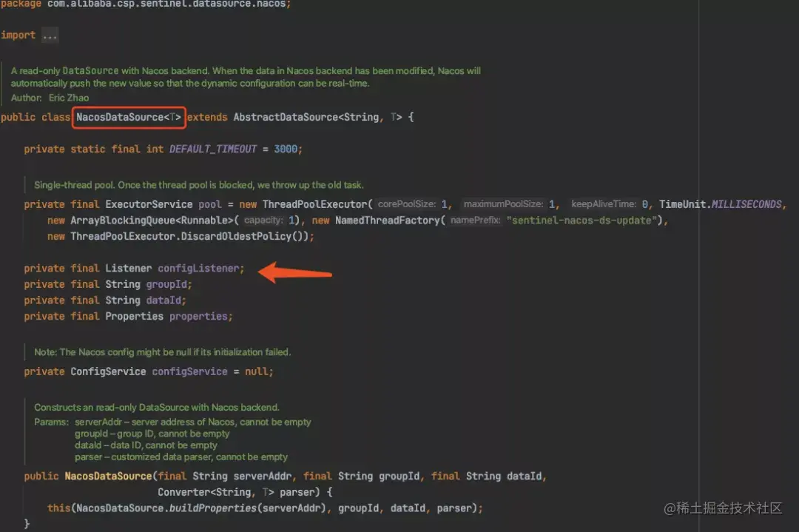Click 'Single-thread pool' doc comment
This screenshot has width=799, height=532.
point(199,185)
